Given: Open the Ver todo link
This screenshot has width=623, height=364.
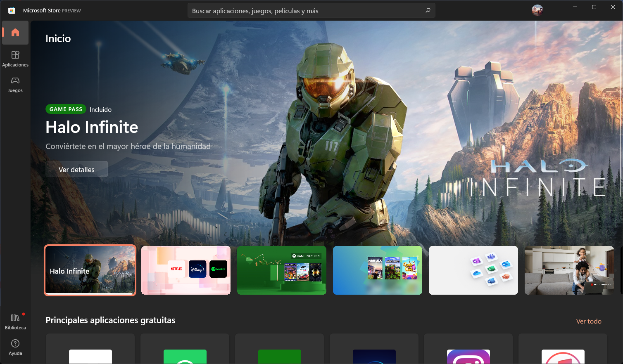Looking at the screenshot, I should (x=589, y=321).
